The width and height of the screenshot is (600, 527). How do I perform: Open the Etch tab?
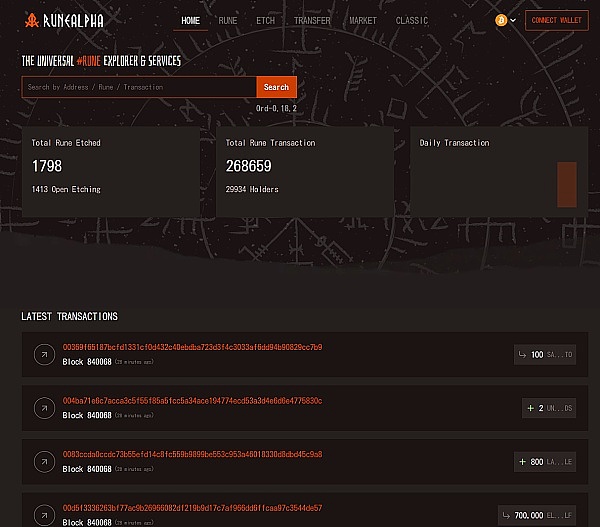pyautogui.click(x=265, y=20)
